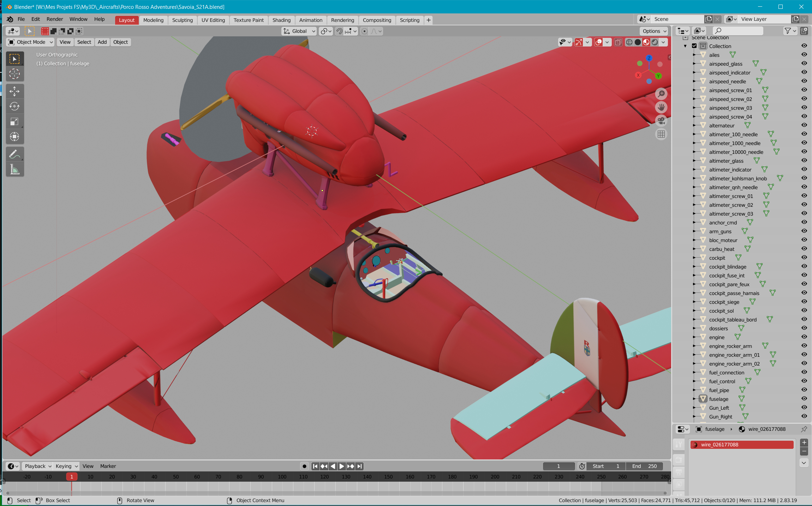Add a new workspace with plus tab

pyautogui.click(x=429, y=20)
